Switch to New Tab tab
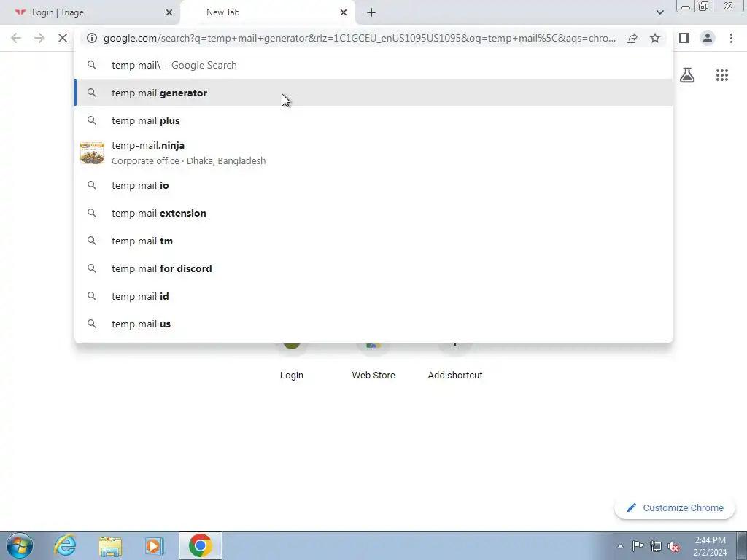Screen dimensions: 747x560 pos(268,13)
